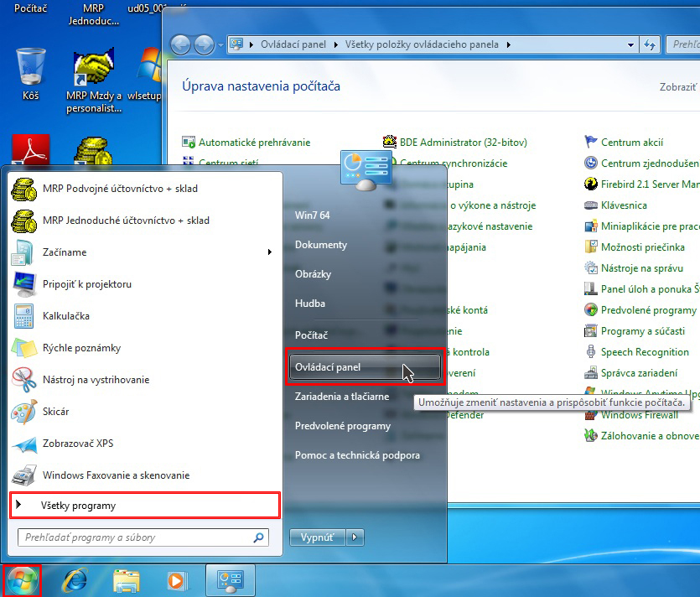
Task: Expand the root breadcrumb arrow before Ovládací panel
Action: 251,44
